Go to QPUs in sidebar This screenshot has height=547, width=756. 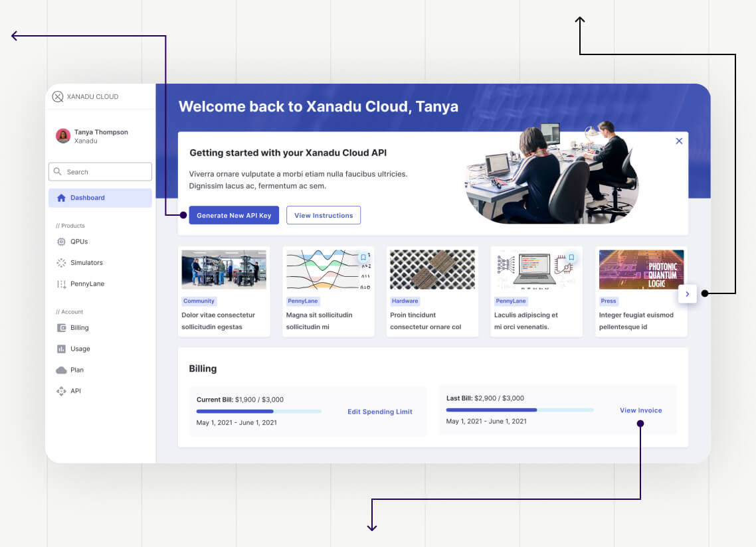pyautogui.click(x=79, y=242)
